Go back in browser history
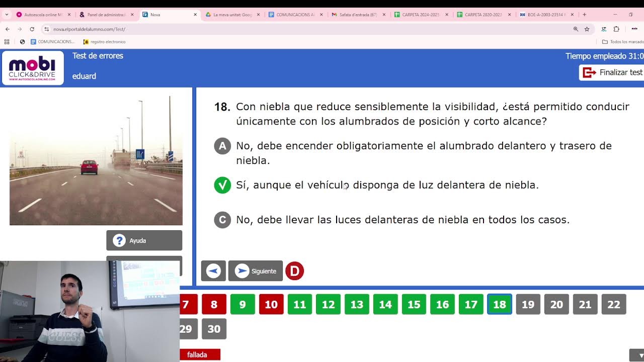The width and height of the screenshot is (644, 362). click(x=8, y=29)
